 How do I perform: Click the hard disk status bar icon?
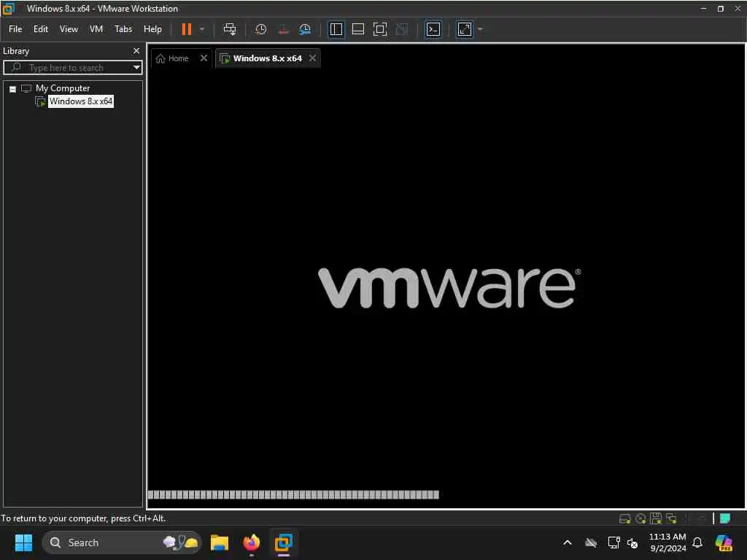[624, 518]
